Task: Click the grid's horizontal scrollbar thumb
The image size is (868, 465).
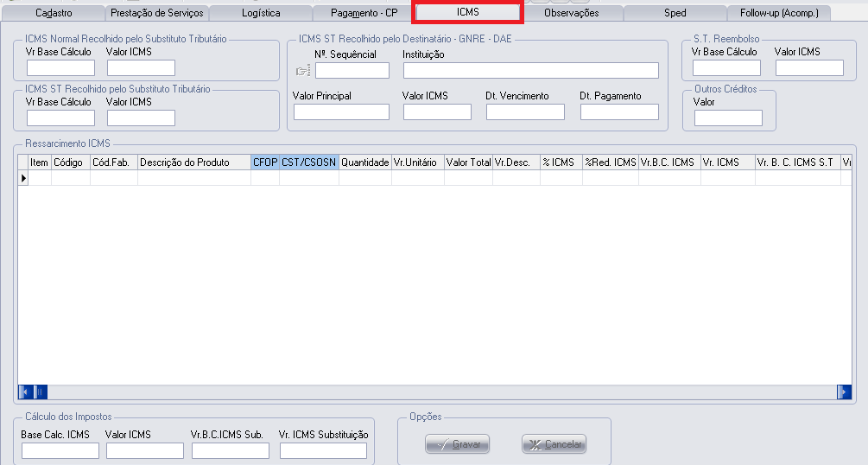Action: (x=40, y=392)
